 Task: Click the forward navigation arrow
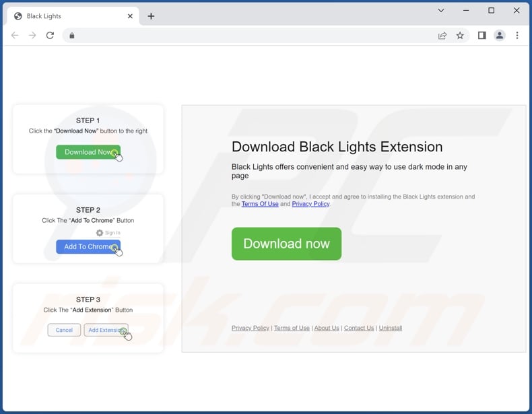pyautogui.click(x=32, y=35)
